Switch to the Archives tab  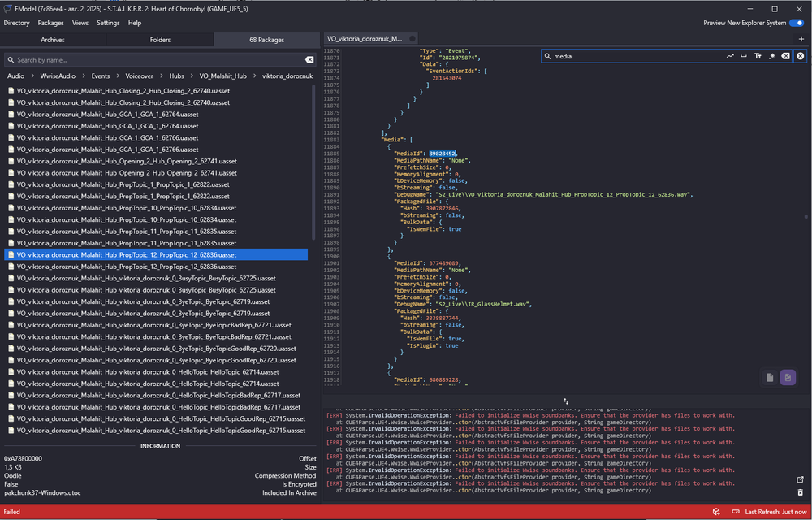tap(53, 39)
